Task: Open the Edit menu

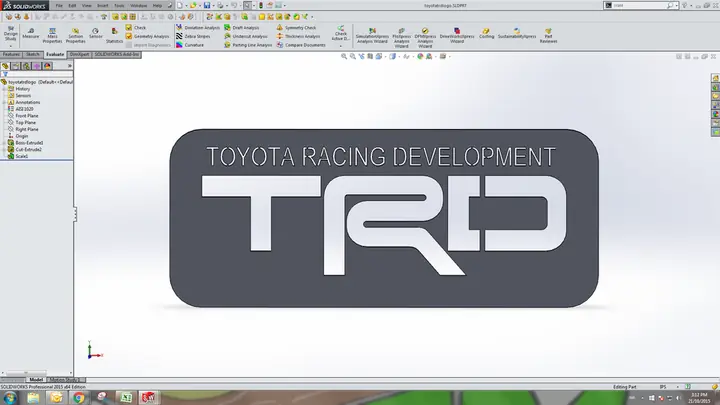Action: (x=73, y=6)
